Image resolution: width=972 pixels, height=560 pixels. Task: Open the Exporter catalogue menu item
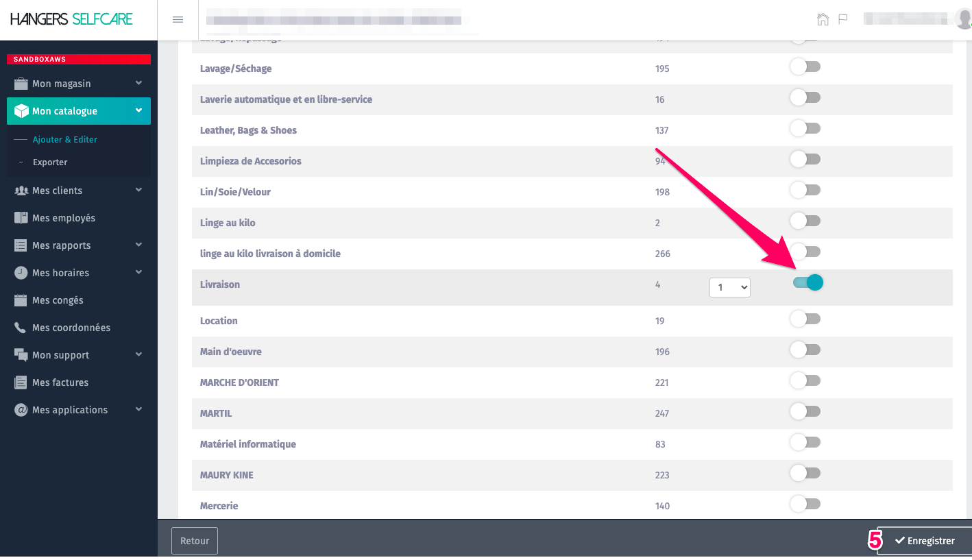50,162
